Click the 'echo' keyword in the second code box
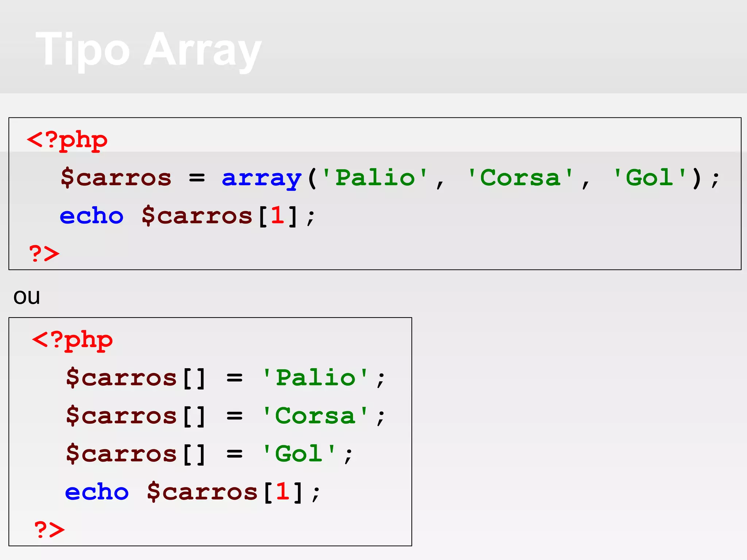 [x=97, y=492]
